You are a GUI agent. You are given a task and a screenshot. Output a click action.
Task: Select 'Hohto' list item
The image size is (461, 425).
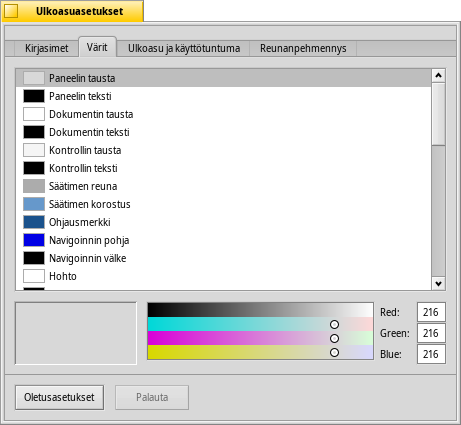(x=223, y=276)
